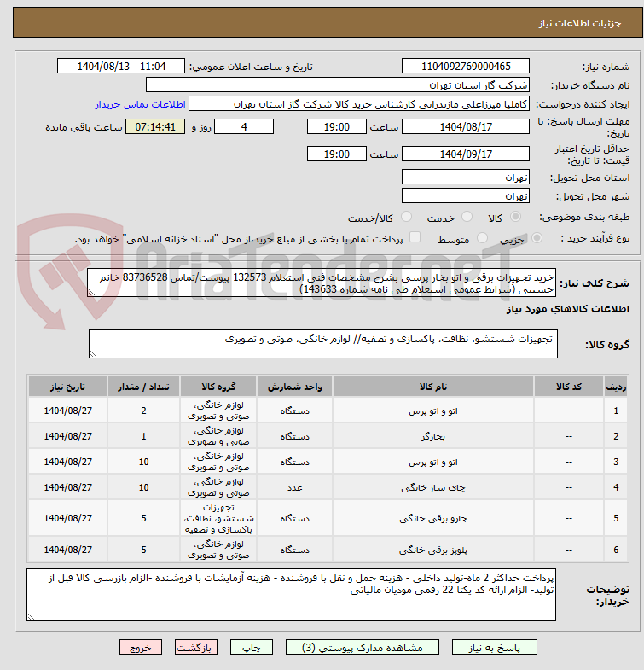Select the جزیی purchase type radio
This screenshot has width=644, height=670.
click(537, 237)
